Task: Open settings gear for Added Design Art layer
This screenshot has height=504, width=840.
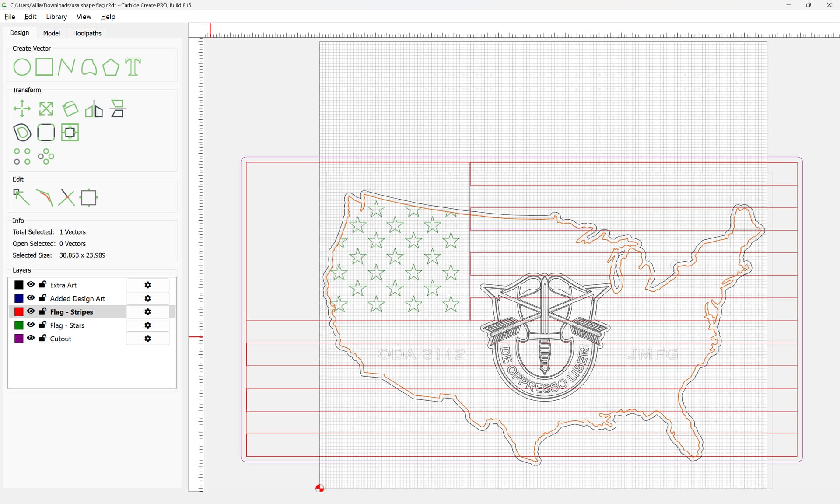Action: click(x=148, y=298)
